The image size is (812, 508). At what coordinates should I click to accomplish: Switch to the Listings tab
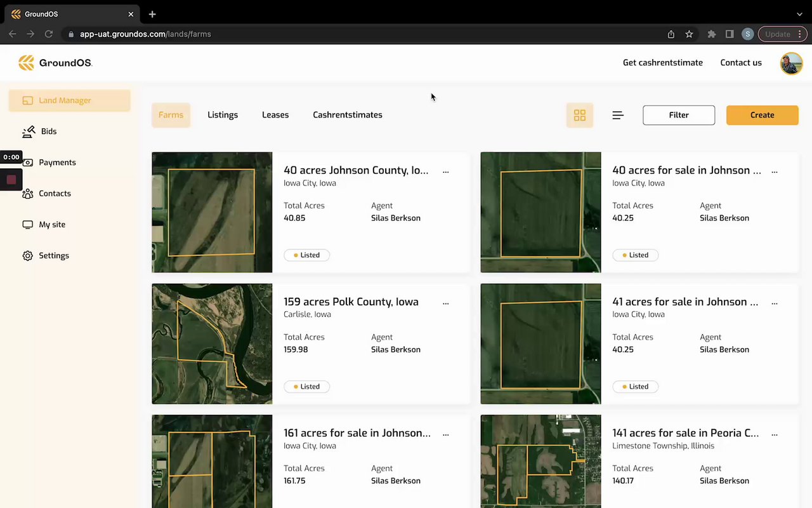click(223, 115)
